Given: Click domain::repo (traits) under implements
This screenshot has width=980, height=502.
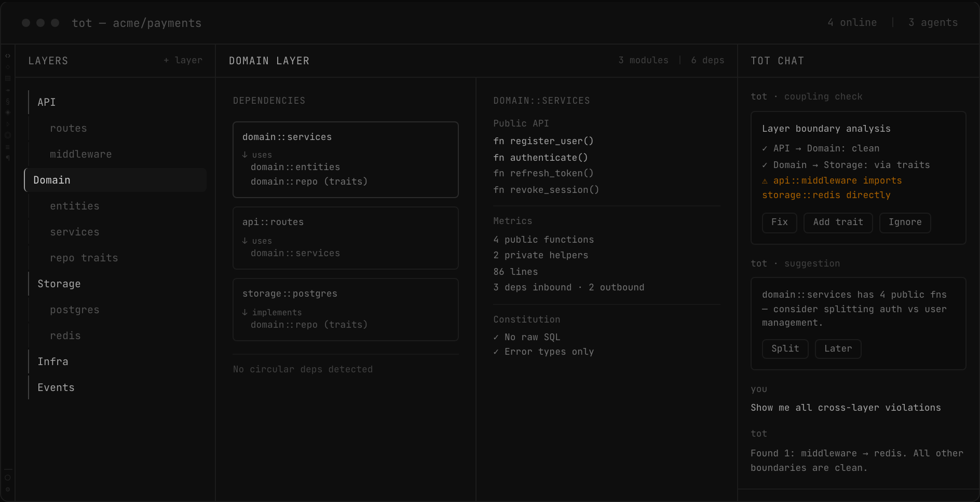Looking at the screenshot, I should coord(309,325).
